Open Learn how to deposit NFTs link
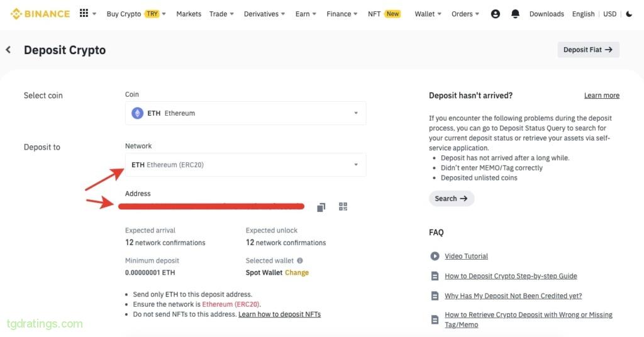Viewport: 644px width, 337px height. pyautogui.click(x=279, y=314)
